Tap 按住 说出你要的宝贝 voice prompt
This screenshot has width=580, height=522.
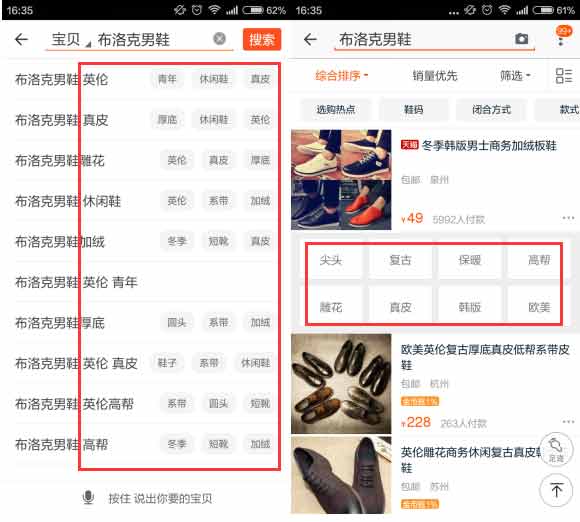[x=160, y=498]
